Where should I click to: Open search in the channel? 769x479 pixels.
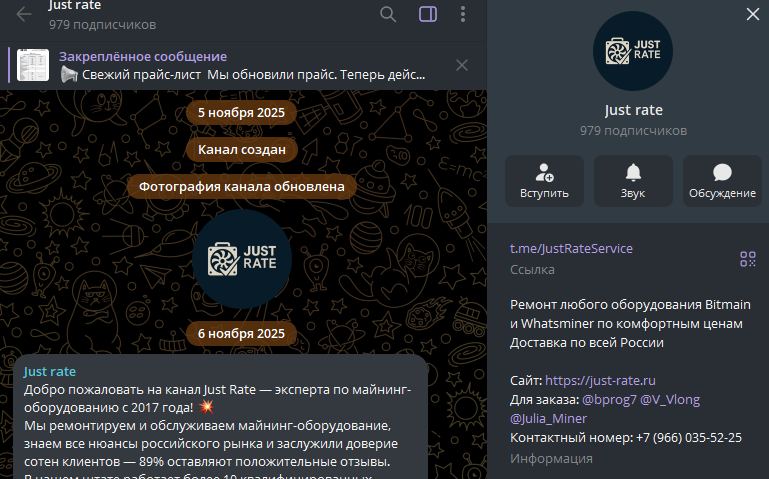tap(388, 14)
